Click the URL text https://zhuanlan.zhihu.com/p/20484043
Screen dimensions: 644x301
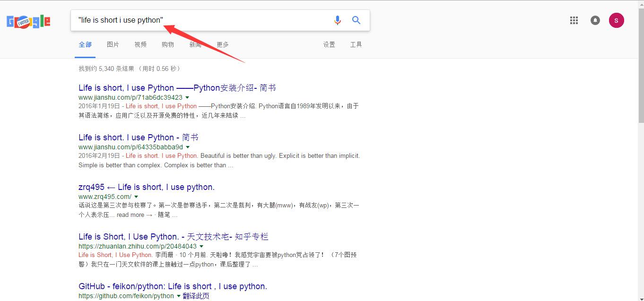(138, 246)
